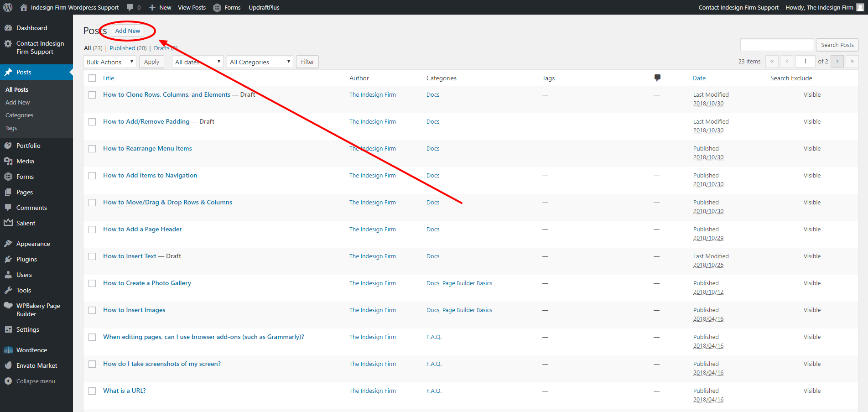Sort by the comments bubble column icon
The width and height of the screenshot is (868, 412).
point(657,78)
